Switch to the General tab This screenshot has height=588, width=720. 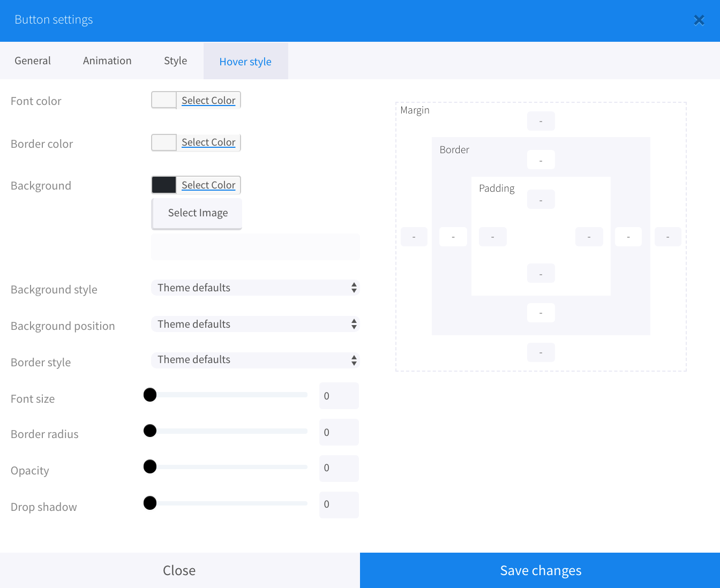pos(33,61)
